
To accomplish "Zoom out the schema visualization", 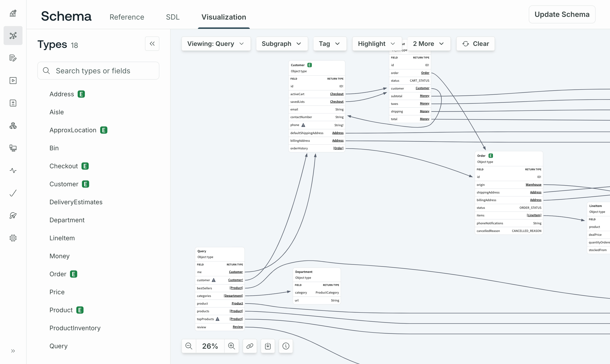I will pyautogui.click(x=189, y=346).
